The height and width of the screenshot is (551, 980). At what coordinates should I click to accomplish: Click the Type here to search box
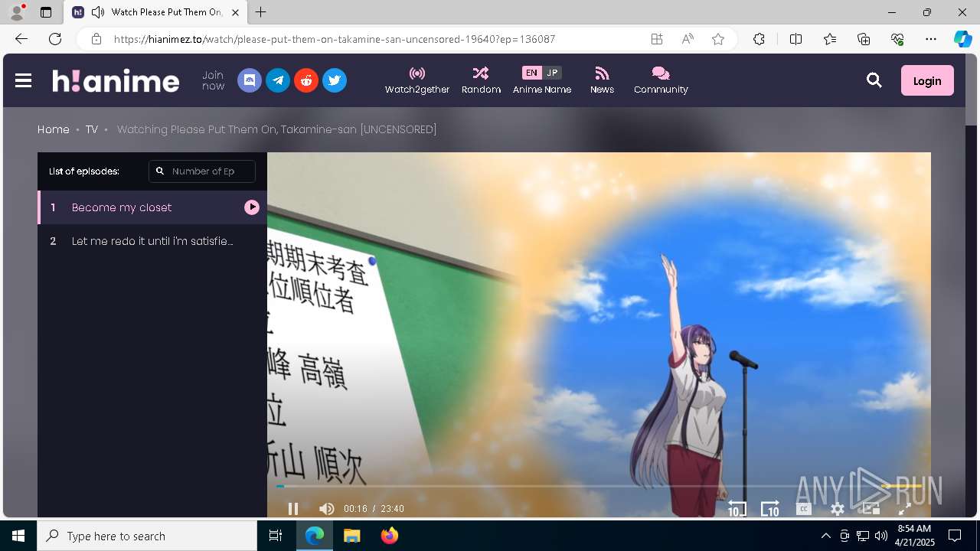coord(147,536)
